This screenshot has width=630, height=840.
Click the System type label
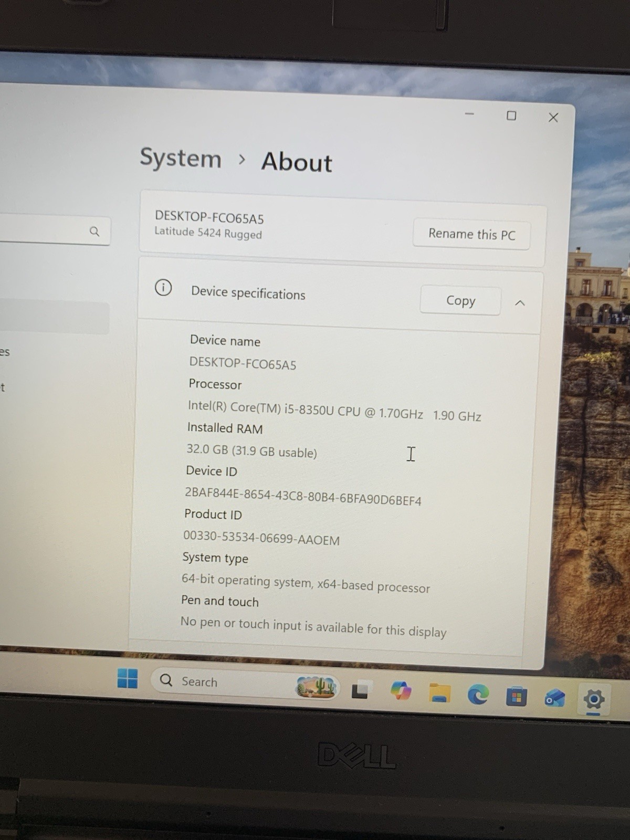215,558
